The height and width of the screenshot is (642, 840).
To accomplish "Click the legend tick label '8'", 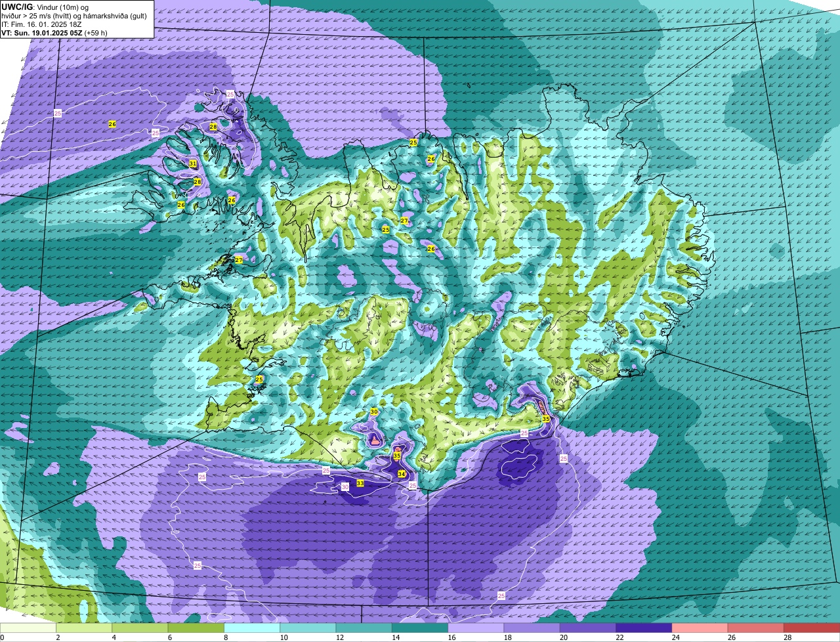I will pyautogui.click(x=225, y=637).
